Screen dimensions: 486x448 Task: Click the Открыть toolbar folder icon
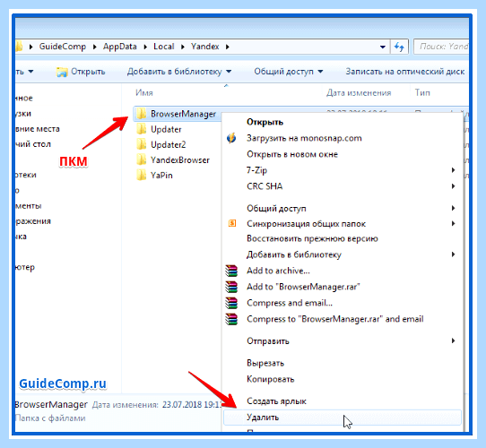(62, 72)
